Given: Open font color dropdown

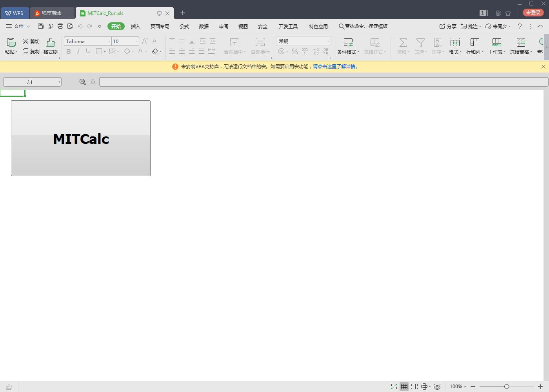Looking at the screenshot, I should click(146, 52).
